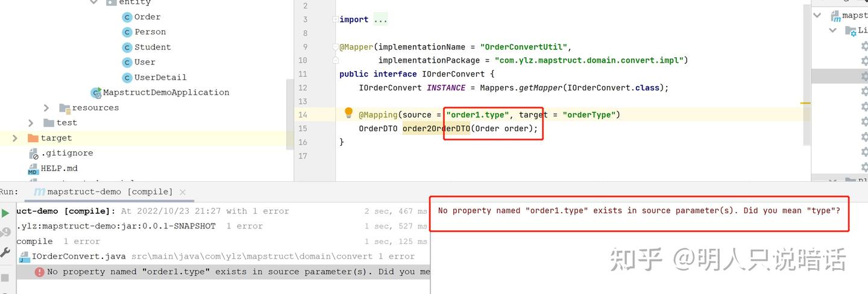Click the wrench icon in the Run toolbar

click(x=5, y=253)
